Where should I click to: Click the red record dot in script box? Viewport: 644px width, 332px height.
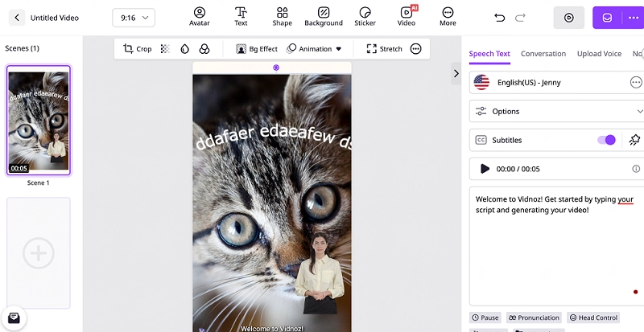pos(636,292)
